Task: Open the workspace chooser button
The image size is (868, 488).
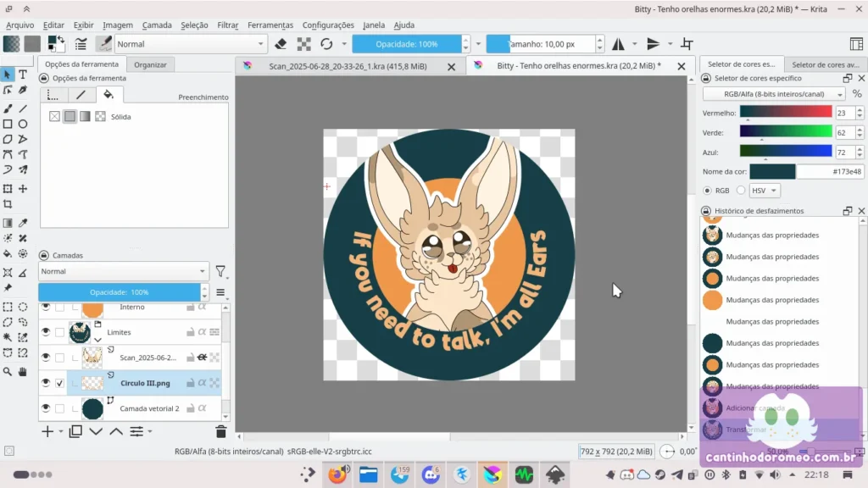Action: tap(856, 44)
